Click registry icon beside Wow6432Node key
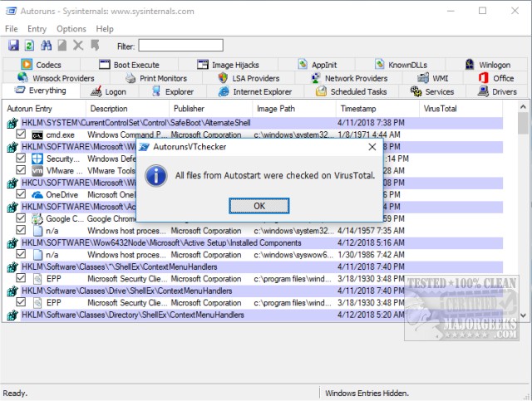 coord(12,243)
